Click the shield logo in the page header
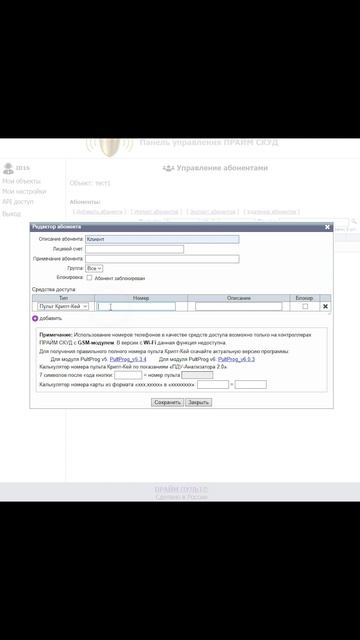 click(x=109, y=147)
